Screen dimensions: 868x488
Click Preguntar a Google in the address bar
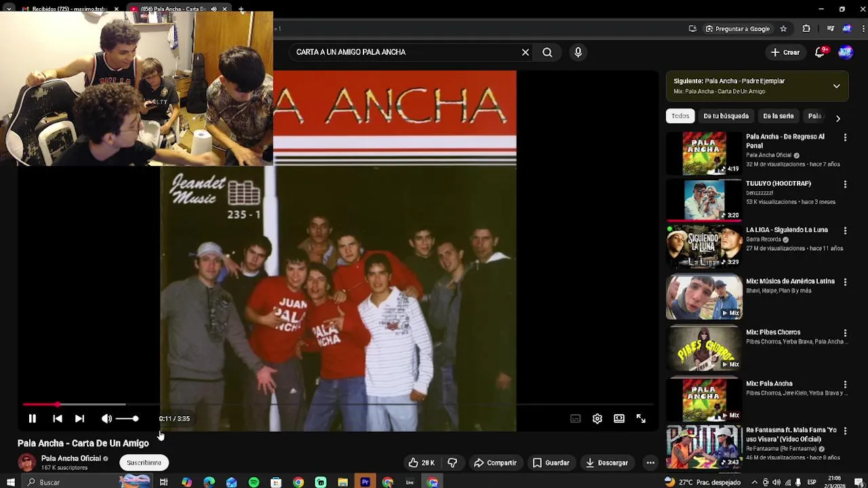pyautogui.click(x=738, y=28)
